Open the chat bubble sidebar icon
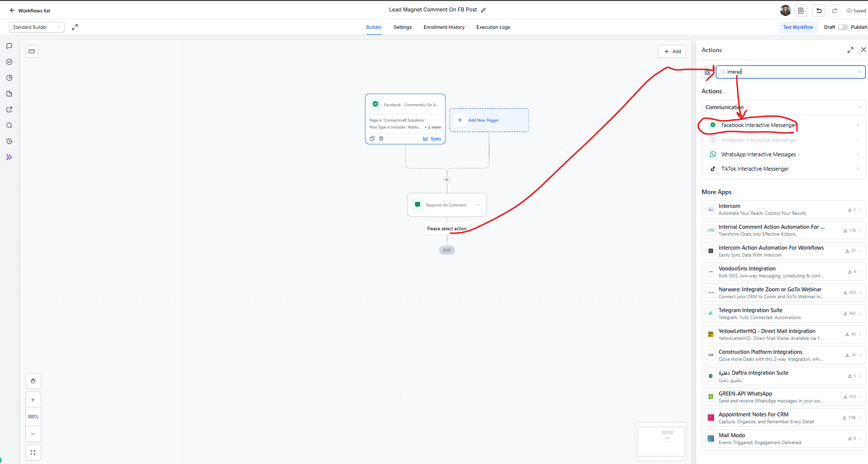The image size is (868, 464). coord(9,46)
